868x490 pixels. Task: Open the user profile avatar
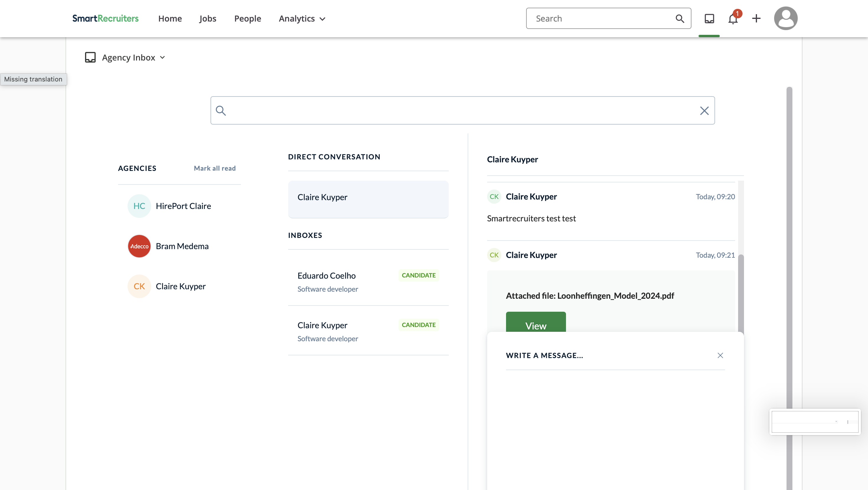click(785, 19)
